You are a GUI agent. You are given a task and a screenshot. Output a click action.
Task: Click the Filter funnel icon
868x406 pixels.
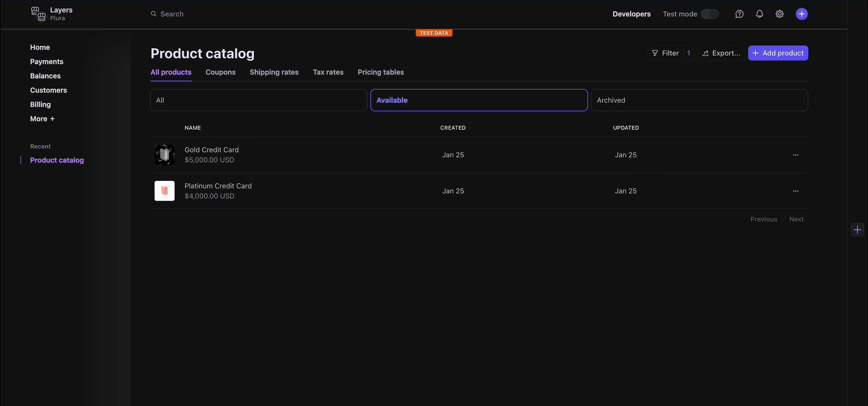tap(655, 53)
